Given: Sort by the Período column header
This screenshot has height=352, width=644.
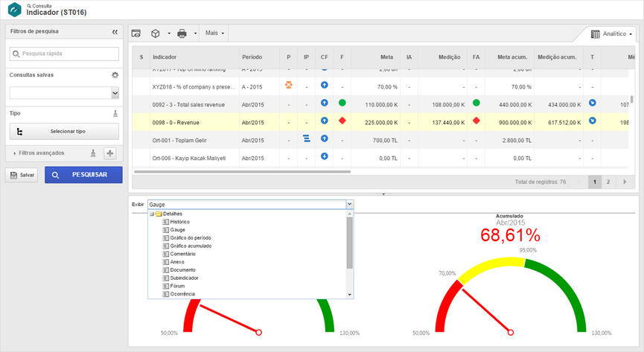Looking at the screenshot, I should point(260,57).
